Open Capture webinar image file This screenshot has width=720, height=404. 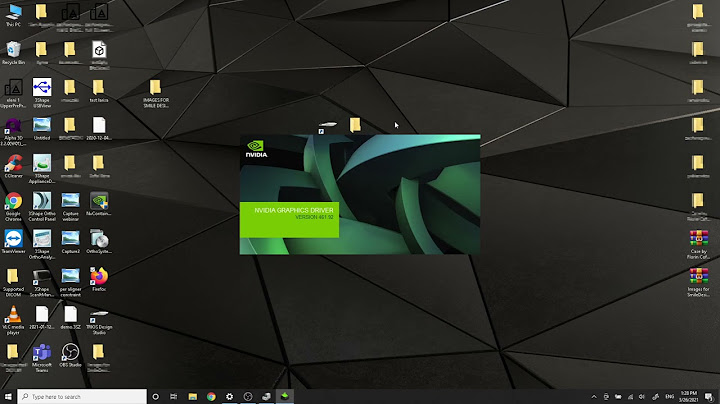[70, 207]
